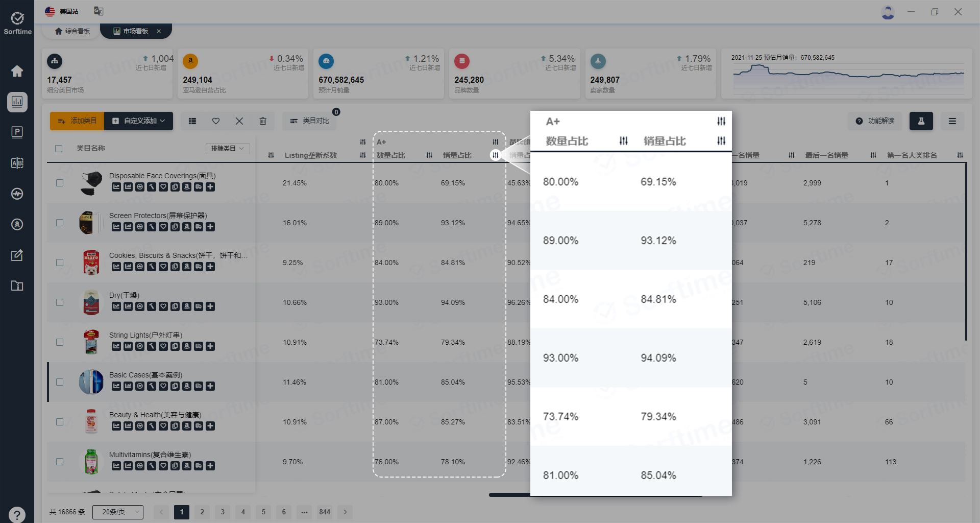Open filter icon for 第一名大类排名 column

coord(960,155)
